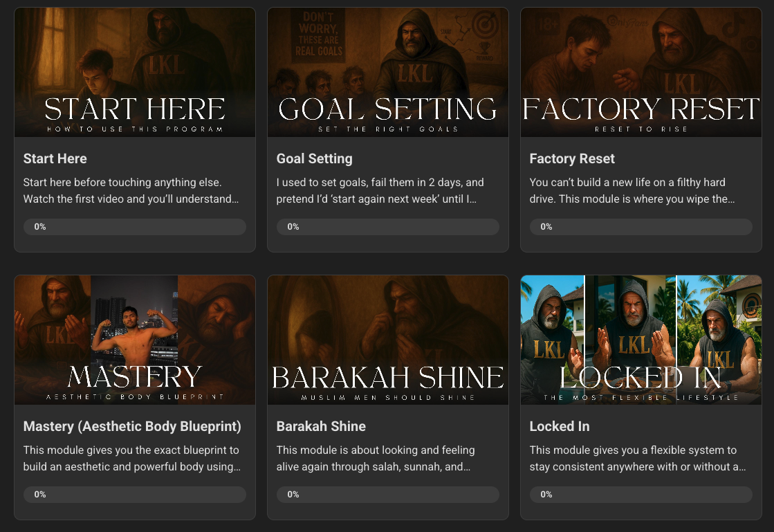Viewport: 774px width, 532px height.
Task: Open the Mastery banner image
Action: click(x=135, y=340)
